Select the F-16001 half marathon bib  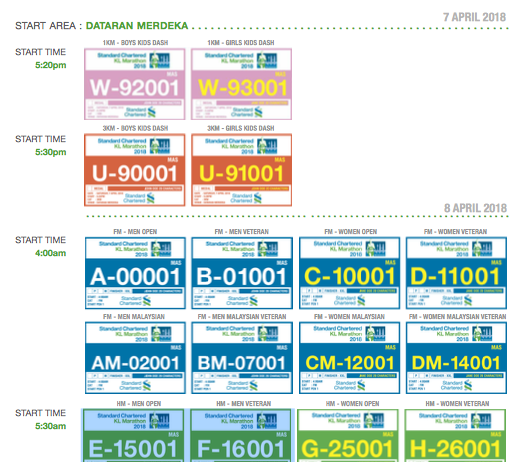[241, 436]
